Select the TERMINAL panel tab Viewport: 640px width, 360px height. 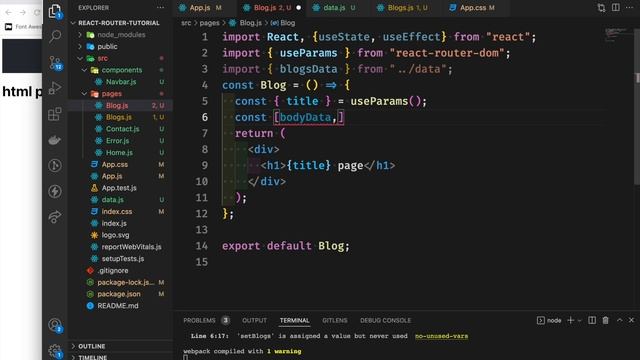[294, 320]
